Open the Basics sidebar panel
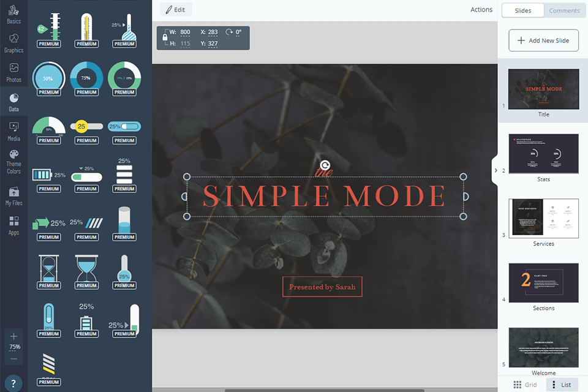This screenshot has width=588, height=392. tap(13, 14)
